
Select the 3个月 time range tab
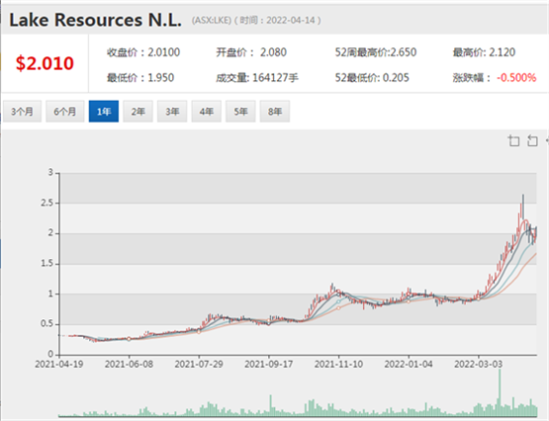click(x=22, y=111)
